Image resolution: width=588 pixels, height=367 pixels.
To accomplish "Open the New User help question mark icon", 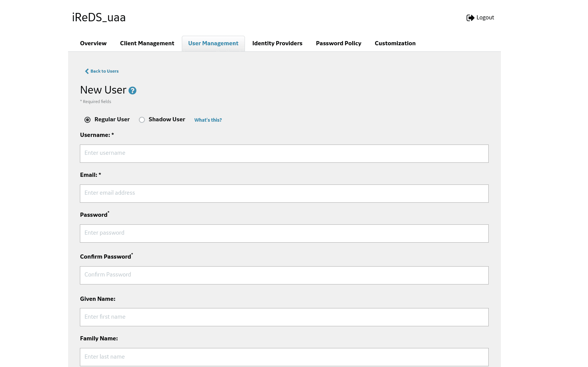I will tap(132, 91).
